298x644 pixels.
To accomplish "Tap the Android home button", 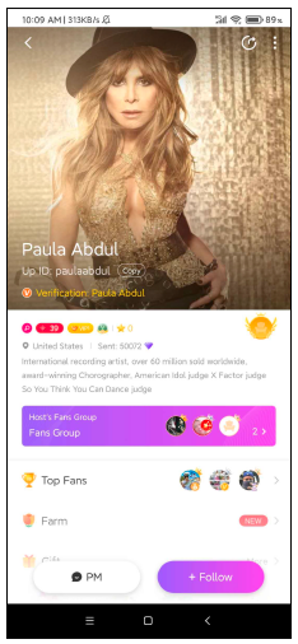I will pyautogui.click(x=148, y=620).
